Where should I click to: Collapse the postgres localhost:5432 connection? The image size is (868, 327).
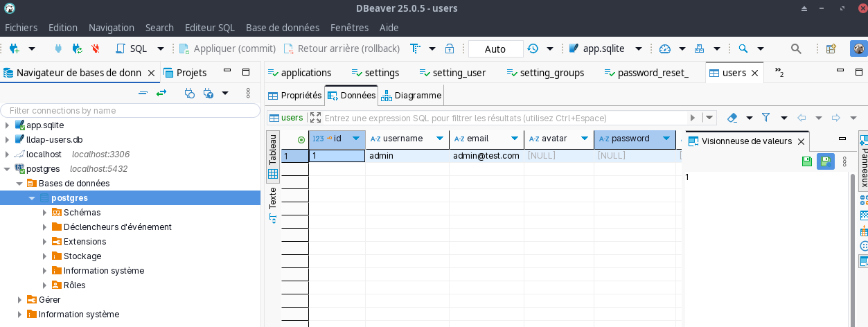8,169
